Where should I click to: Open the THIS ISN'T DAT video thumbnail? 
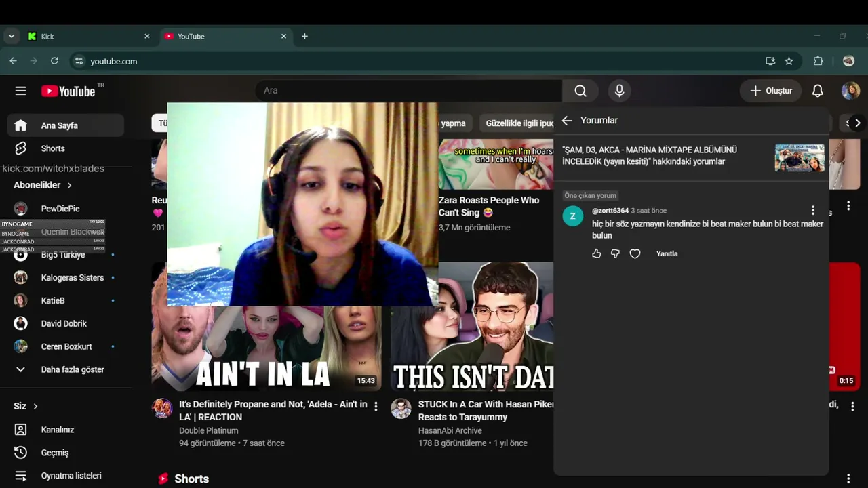472,327
